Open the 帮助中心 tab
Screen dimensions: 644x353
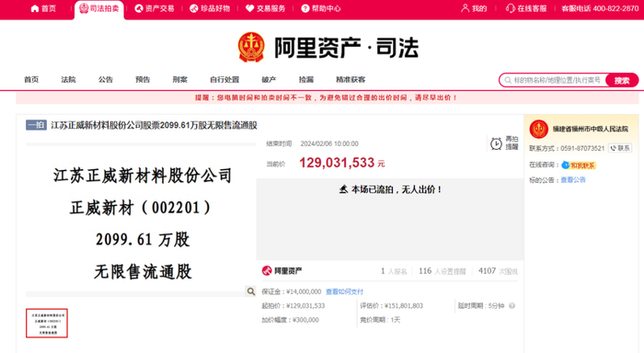(321, 8)
